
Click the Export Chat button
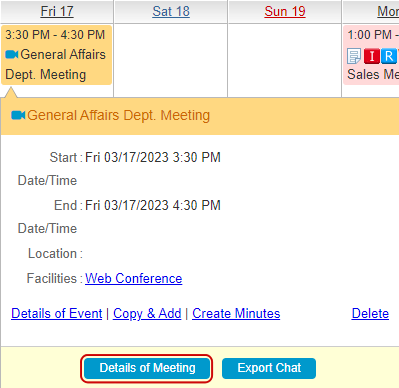269,368
